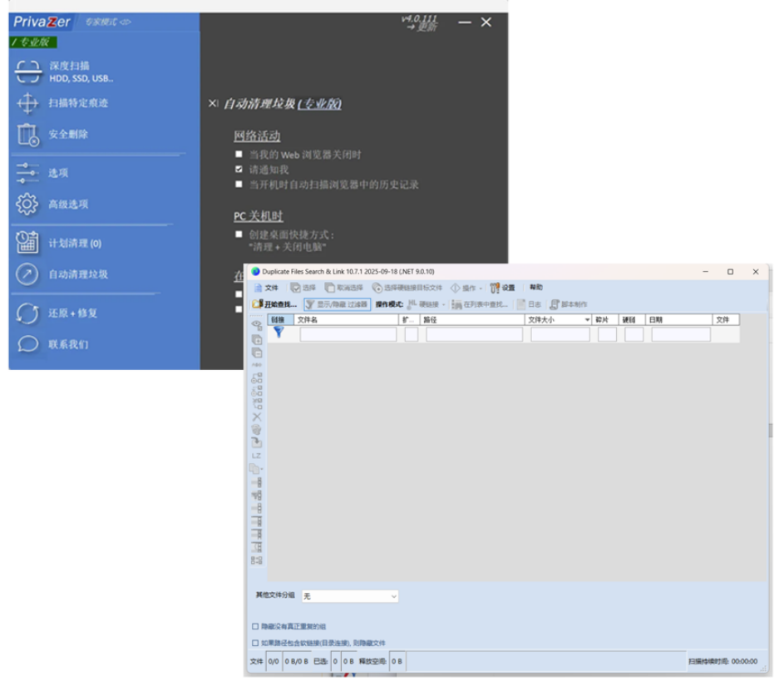The image size is (784, 686).
Task: Click the blue filter funnel icon
Action: 279,333
